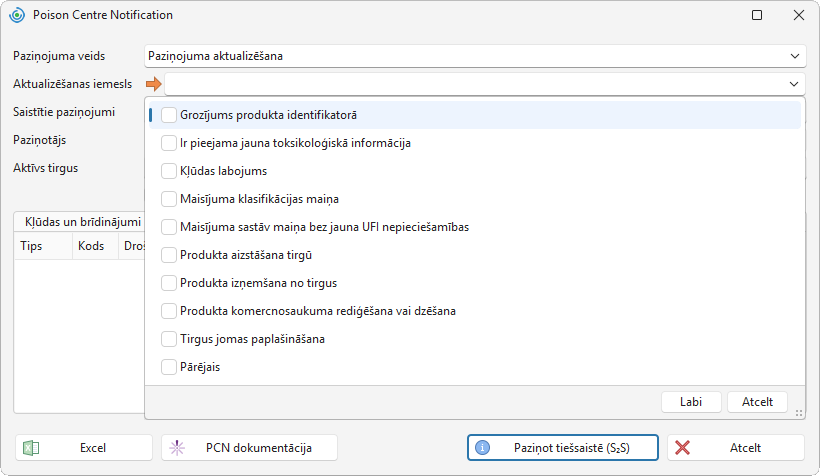Click the Poison Centre Notification app icon
Screen dimensions: 820x476
17,15
